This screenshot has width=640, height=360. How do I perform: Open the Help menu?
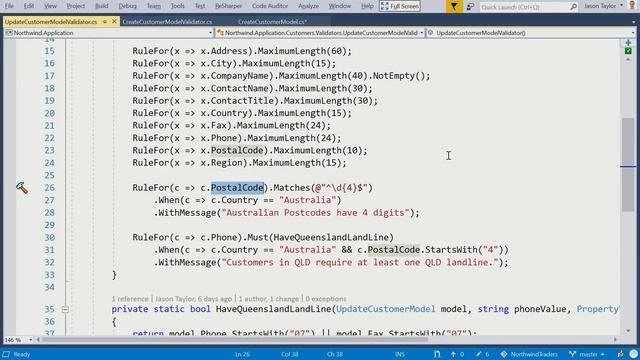click(367, 6)
